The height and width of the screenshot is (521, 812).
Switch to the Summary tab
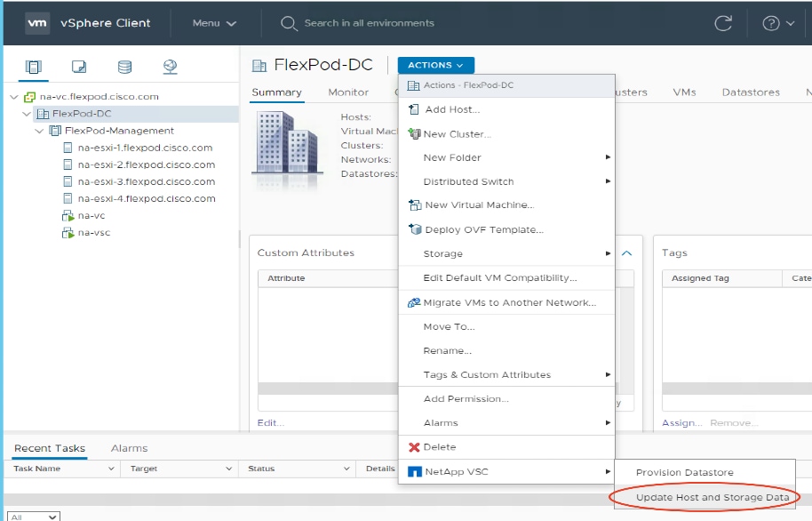point(276,92)
